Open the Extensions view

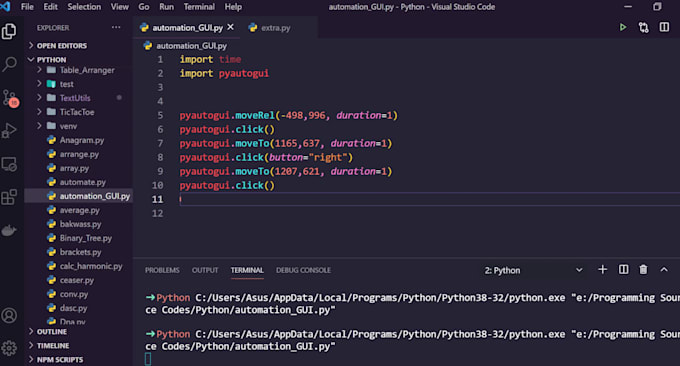pos(9,197)
